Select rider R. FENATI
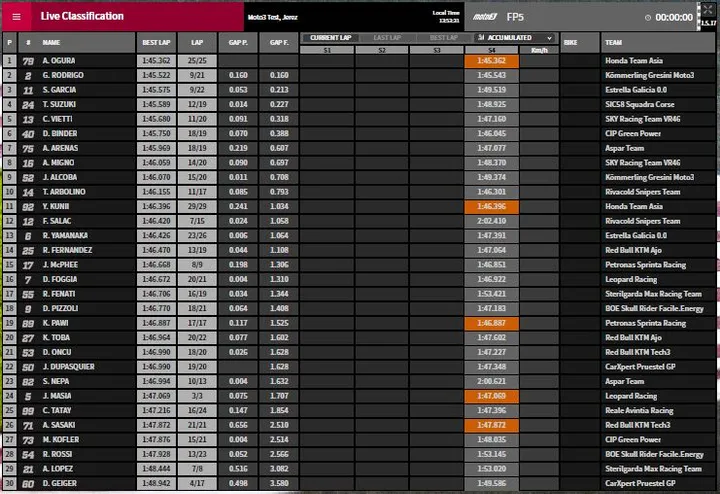Viewport: 720px width, 494px height. click(59, 294)
